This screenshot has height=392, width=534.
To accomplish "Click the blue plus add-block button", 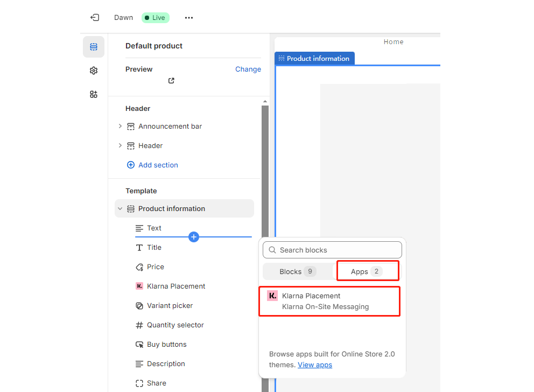I will click(x=194, y=237).
